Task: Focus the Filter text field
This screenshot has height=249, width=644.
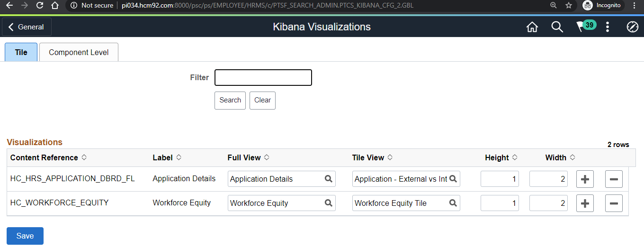Action: (x=263, y=77)
